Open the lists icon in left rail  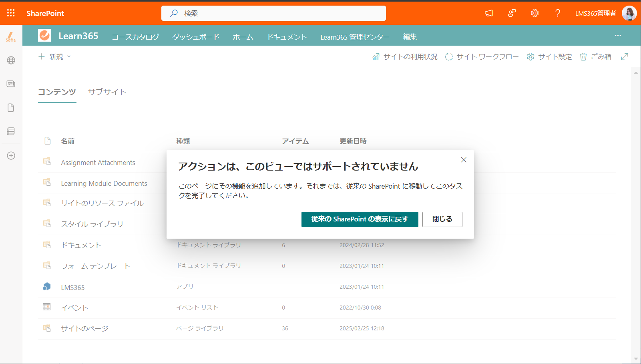pyautogui.click(x=11, y=131)
